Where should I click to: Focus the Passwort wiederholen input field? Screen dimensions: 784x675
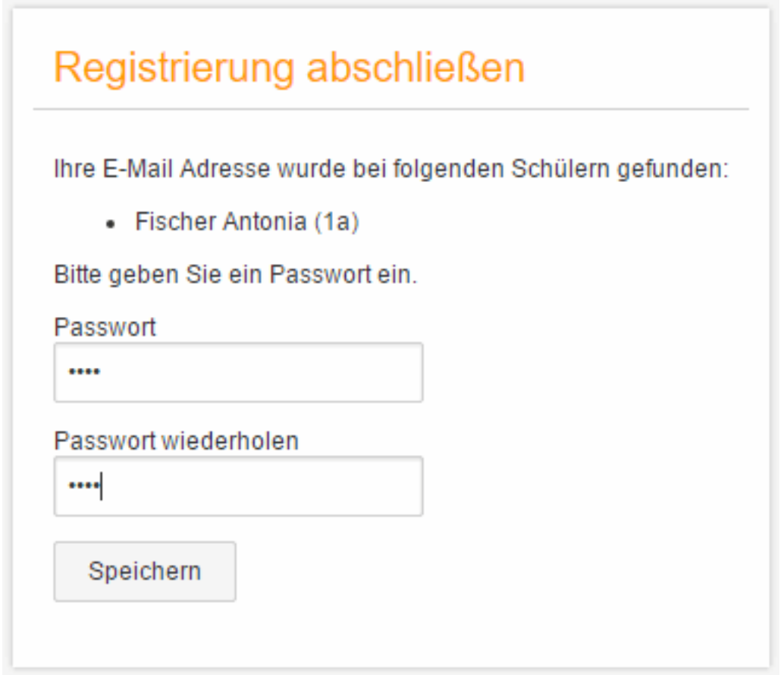tap(238, 486)
